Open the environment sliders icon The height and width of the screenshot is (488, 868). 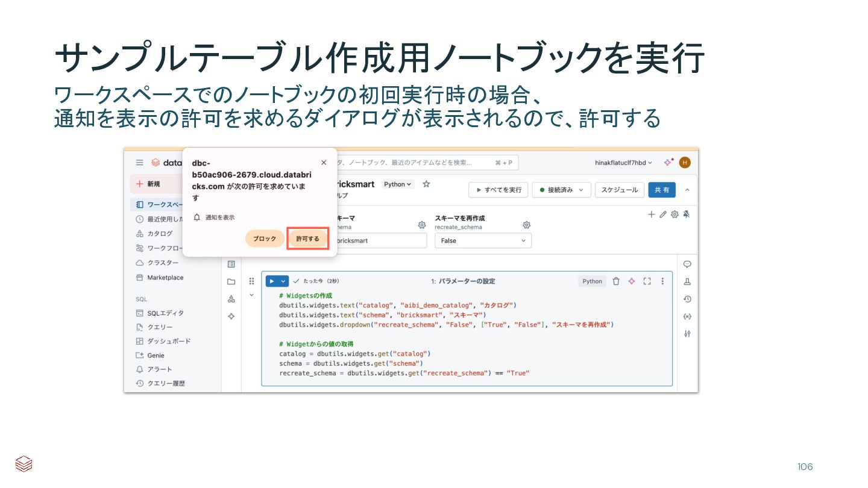[x=687, y=334]
